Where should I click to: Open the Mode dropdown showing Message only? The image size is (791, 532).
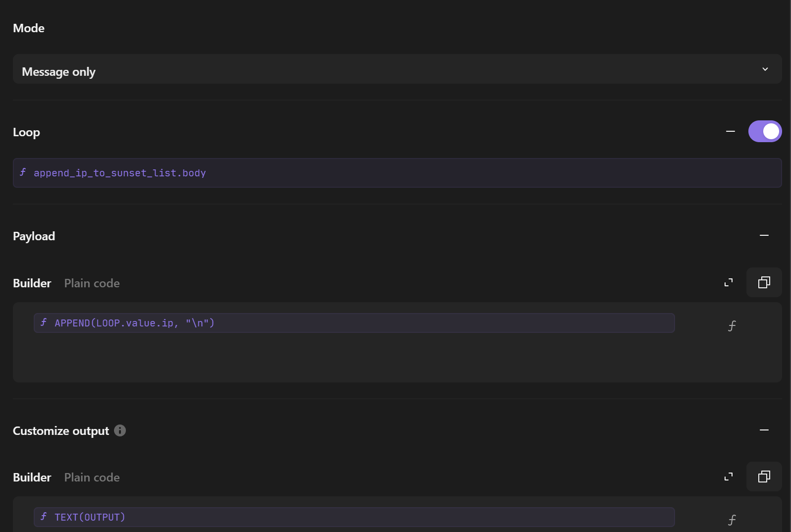(x=397, y=69)
